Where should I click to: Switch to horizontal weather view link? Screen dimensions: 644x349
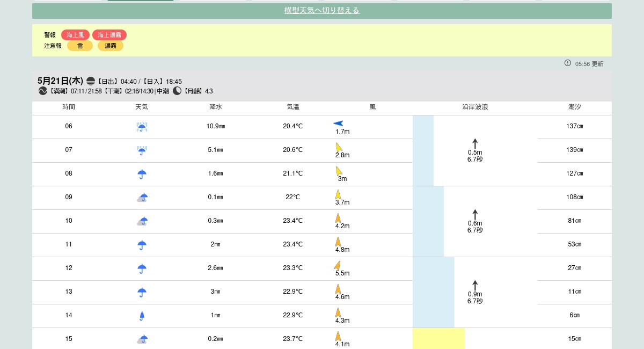coord(322,11)
